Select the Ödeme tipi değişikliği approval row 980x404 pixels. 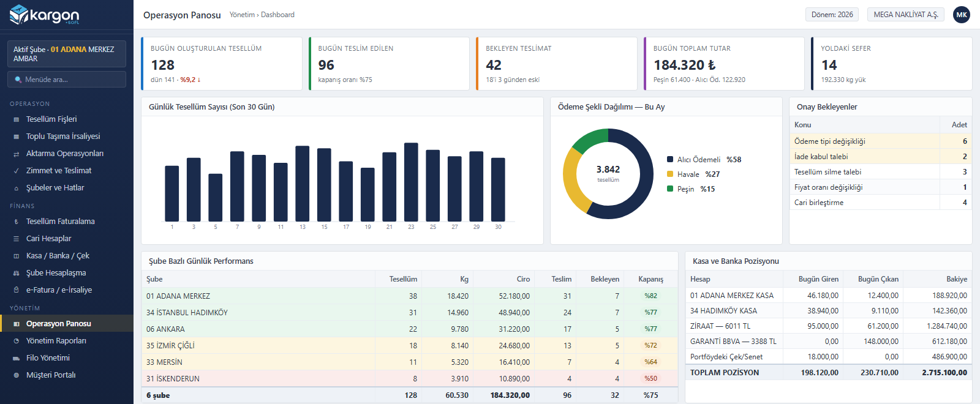coord(880,141)
